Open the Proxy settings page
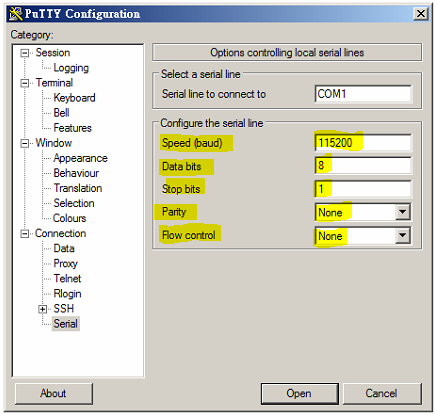 (65, 264)
